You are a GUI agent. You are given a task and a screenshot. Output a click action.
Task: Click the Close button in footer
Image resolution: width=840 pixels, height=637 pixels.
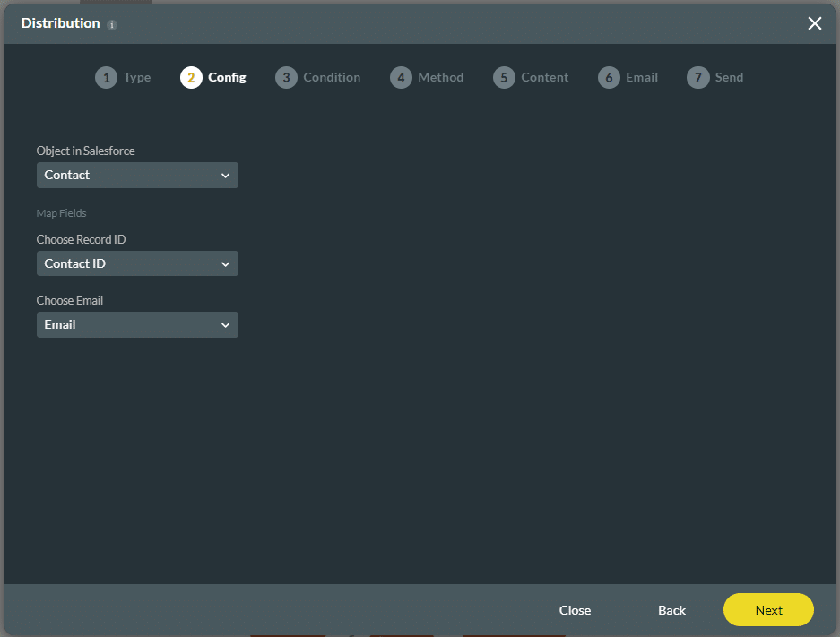pyautogui.click(x=575, y=610)
